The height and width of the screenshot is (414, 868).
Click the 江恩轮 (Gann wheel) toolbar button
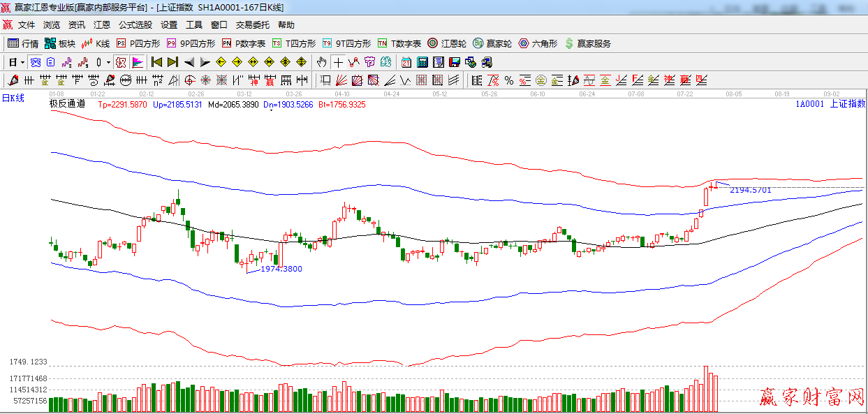[448, 43]
